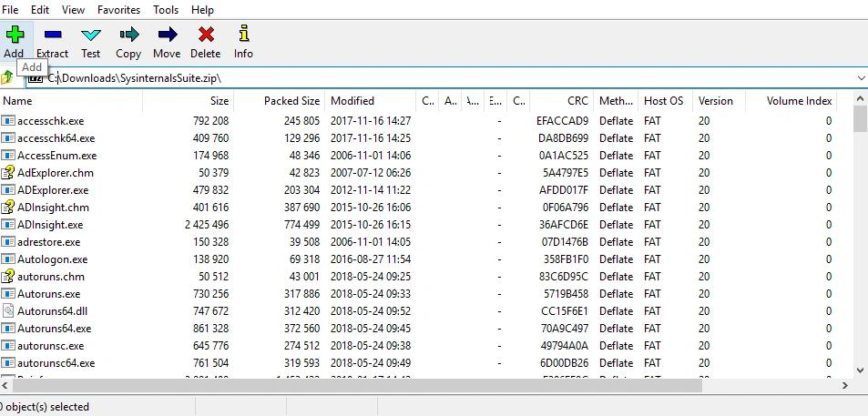The height and width of the screenshot is (416, 868).
Task: Sort list by Name column header
Action: 71,101
